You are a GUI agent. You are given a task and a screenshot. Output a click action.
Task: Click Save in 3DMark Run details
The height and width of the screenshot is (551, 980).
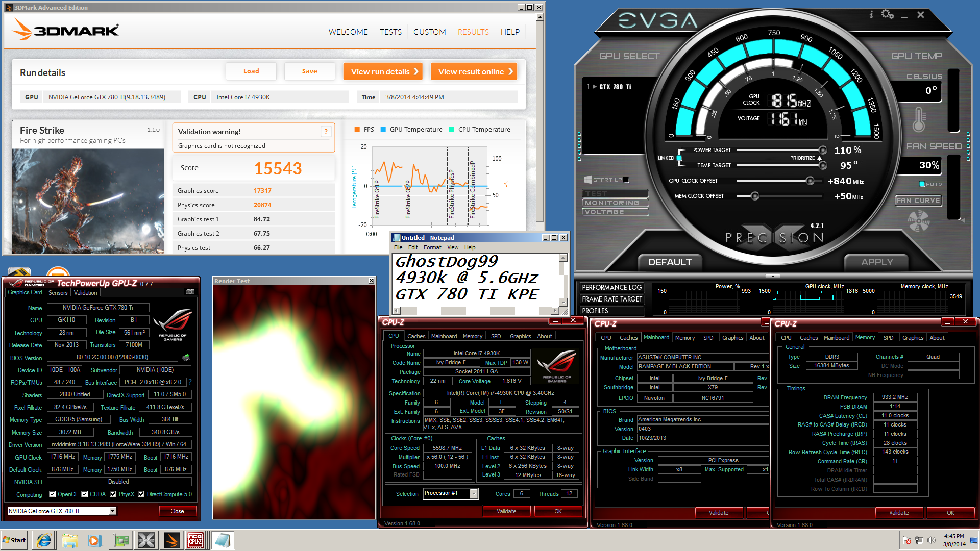tap(309, 71)
